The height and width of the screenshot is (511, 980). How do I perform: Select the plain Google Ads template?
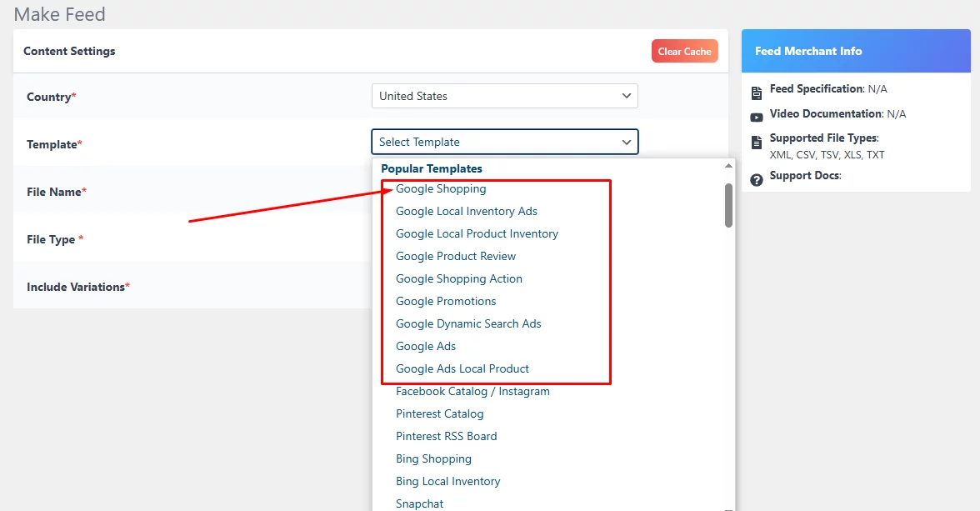(426, 347)
